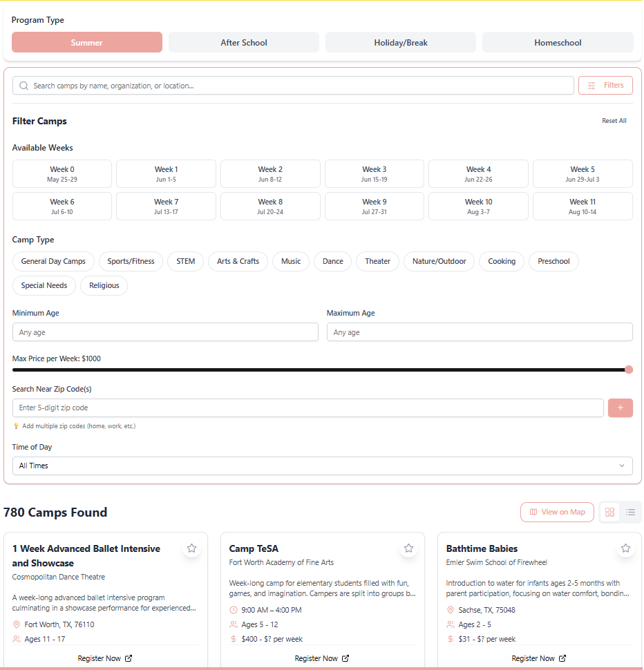Select the Homeschool program tab
The width and height of the screenshot is (644, 670).
click(557, 42)
